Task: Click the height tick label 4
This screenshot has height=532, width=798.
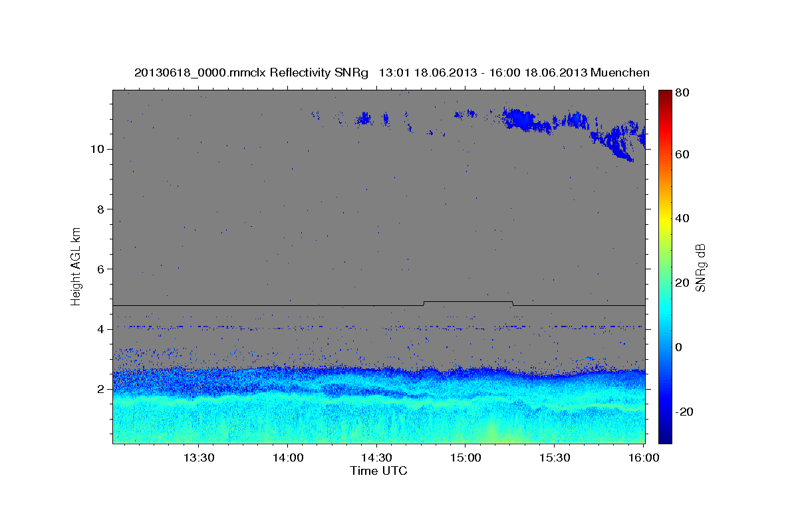Action: pyautogui.click(x=100, y=329)
